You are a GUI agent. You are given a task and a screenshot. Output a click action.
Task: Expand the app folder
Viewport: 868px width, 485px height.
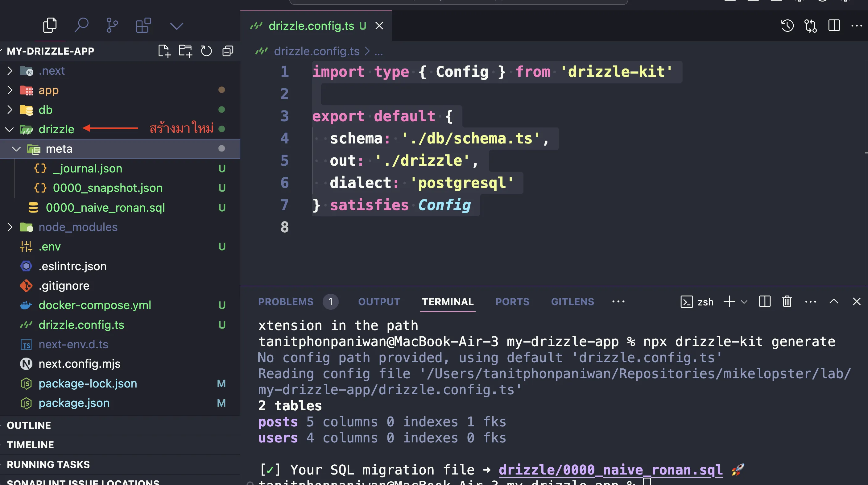point(120,90)
